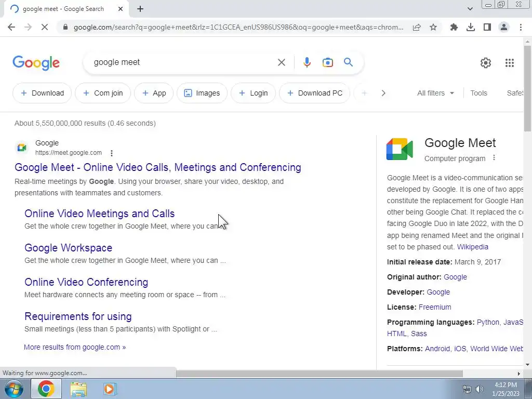The width and height of the screenshot is (532, 399).
Task: Expand the All filters dropdown
Action: [x=435, y=93]
